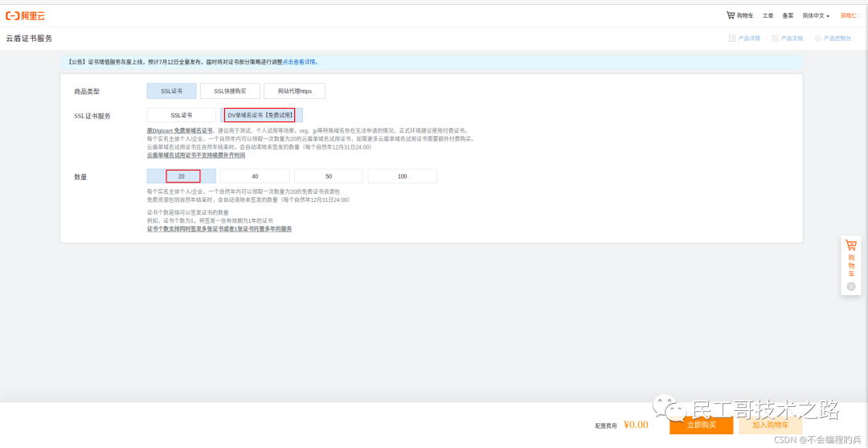Viewport: 868px width, 448px height.
Task: Choose quantity 40
Action: coord(255,176)
